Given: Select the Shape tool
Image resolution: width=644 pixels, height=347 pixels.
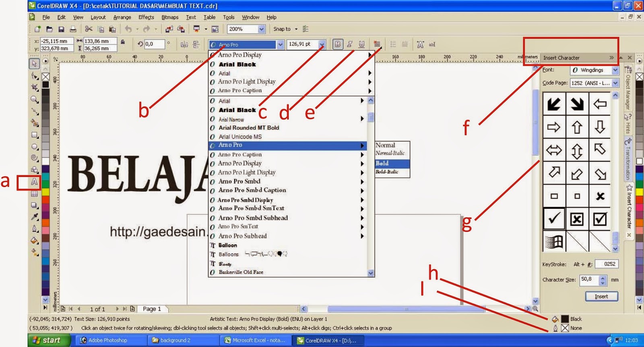Looking at the screenshot, I should (35, 76).
